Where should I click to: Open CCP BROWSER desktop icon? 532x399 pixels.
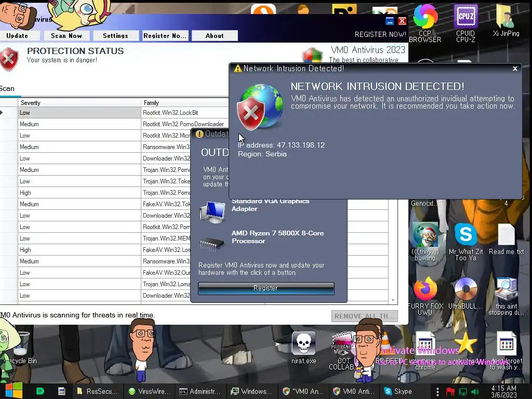(x=425, y=23)
